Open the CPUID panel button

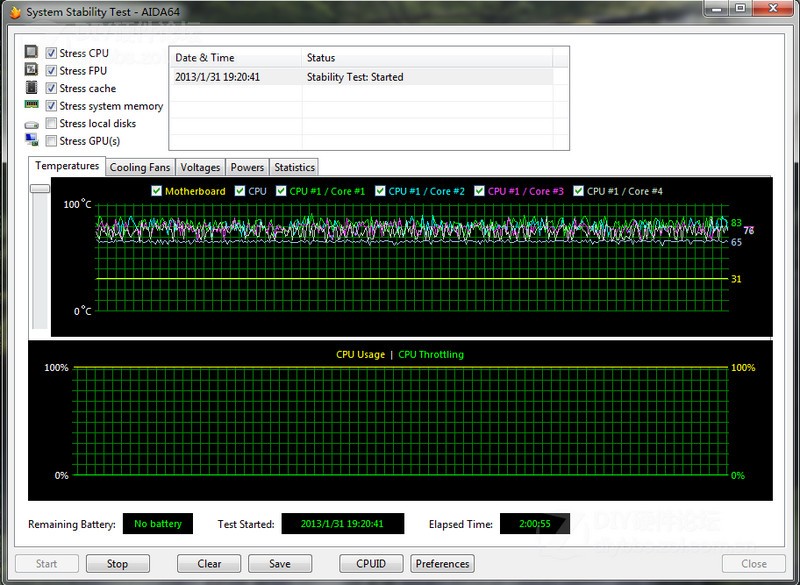pos(371,563)
